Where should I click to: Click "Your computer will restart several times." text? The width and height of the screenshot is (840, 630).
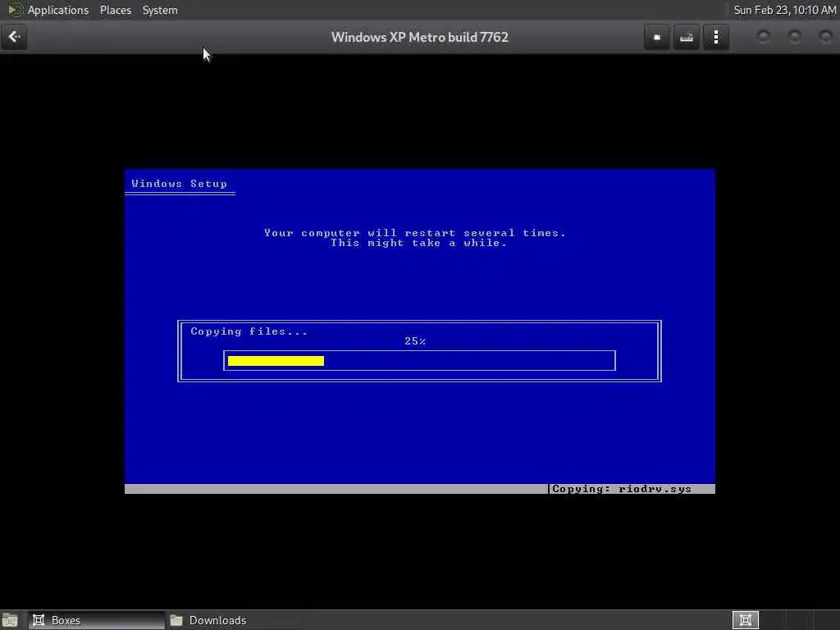click(414, 232)
